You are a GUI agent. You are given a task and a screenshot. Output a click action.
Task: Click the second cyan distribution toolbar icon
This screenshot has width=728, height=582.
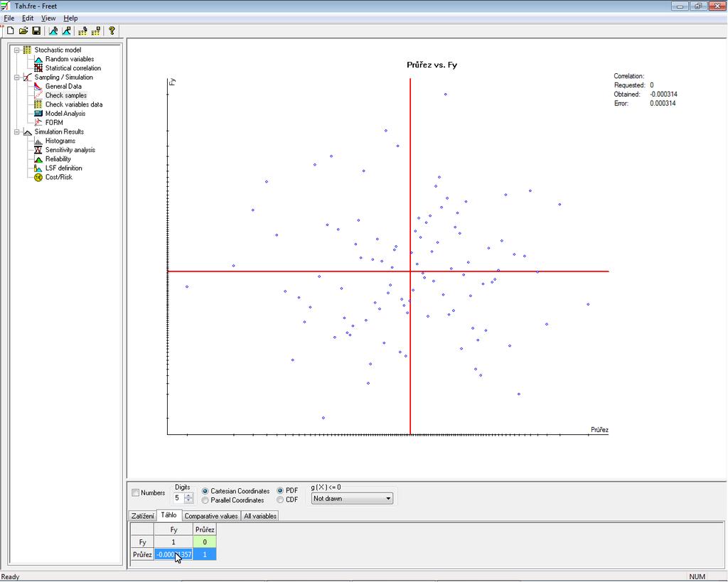(66, 31)
